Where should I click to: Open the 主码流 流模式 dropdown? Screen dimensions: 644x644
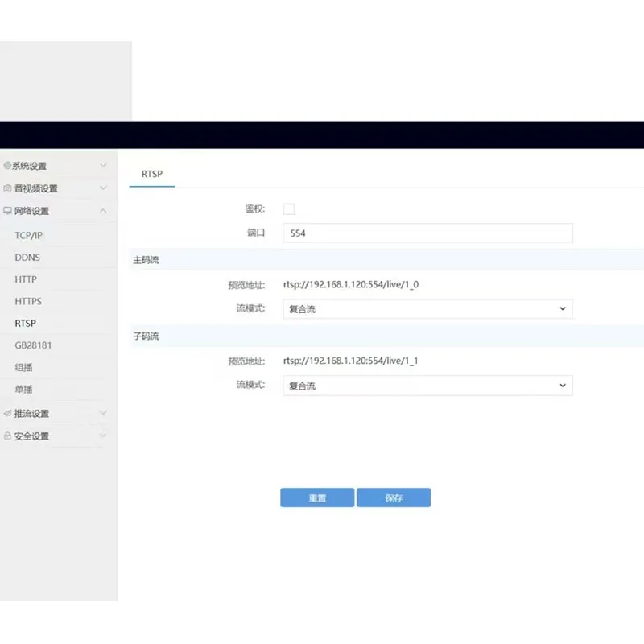pyautogui.click(x=427, y=309)
